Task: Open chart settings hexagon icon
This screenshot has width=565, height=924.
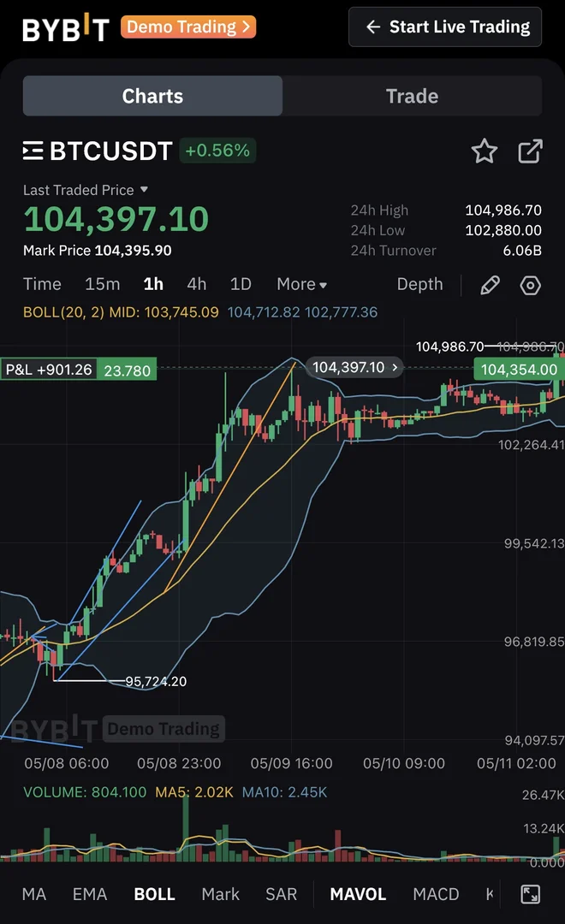Action: (530, 285)
